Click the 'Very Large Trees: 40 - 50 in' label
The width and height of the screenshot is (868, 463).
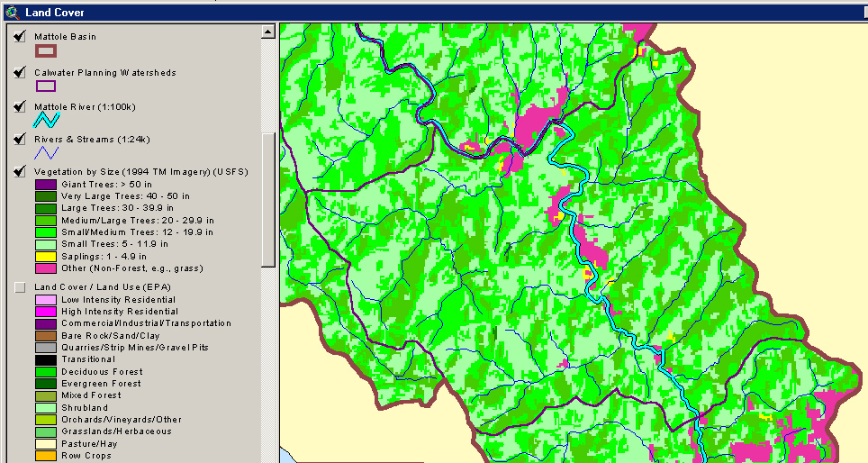(125, 196)
